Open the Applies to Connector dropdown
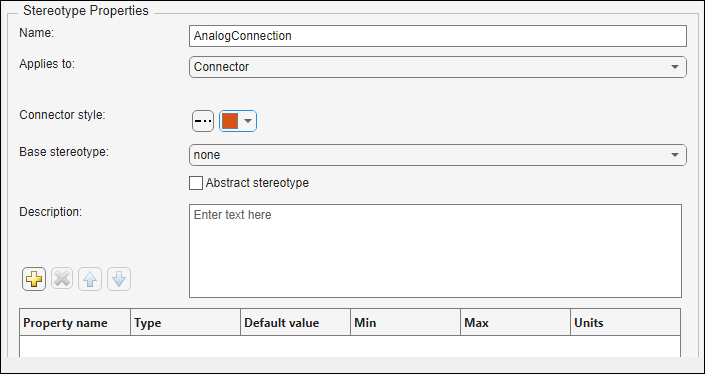The width and height of the screenshot is (705, 374). [x=437, y=67]
